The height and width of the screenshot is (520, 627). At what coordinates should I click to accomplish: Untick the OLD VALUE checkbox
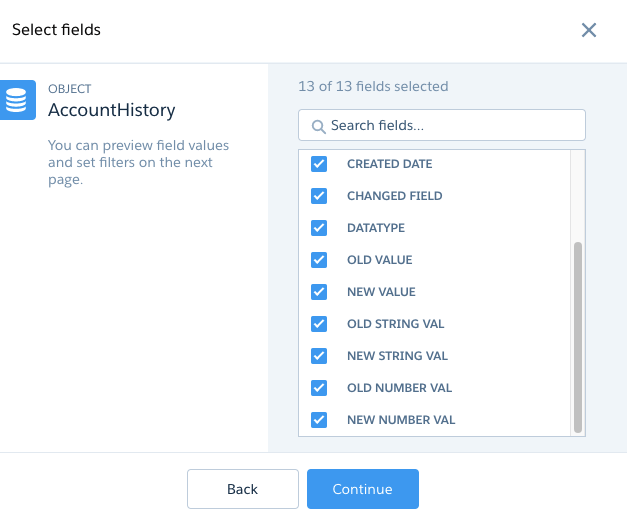click(319, 260)
